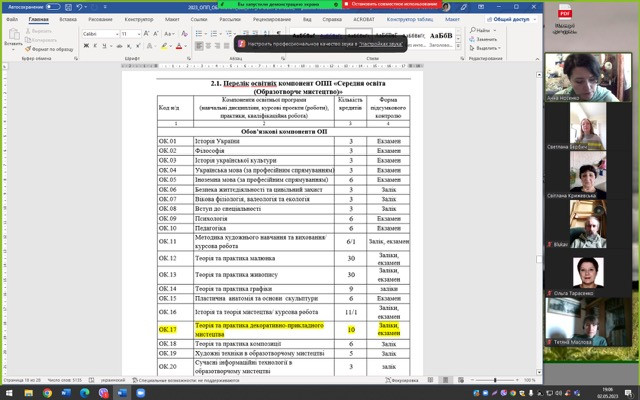Insert a bulleted list
The image size is (640, 400).
pos(199,34)
